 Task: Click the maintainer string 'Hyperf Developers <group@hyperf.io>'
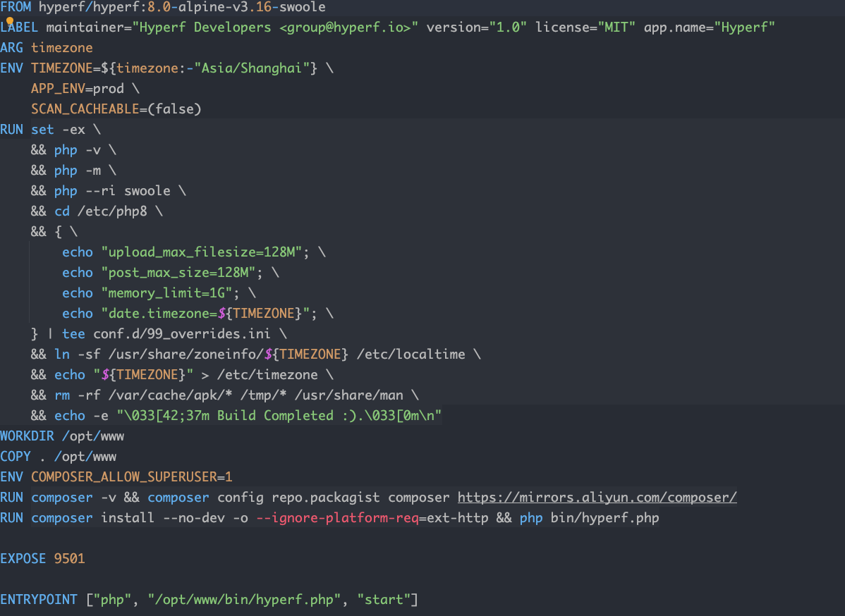click(275, 27)
